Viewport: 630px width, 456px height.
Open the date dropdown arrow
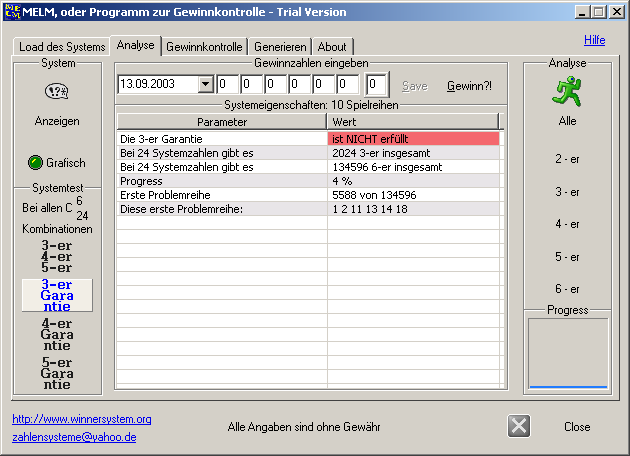[x=205, y=84]
